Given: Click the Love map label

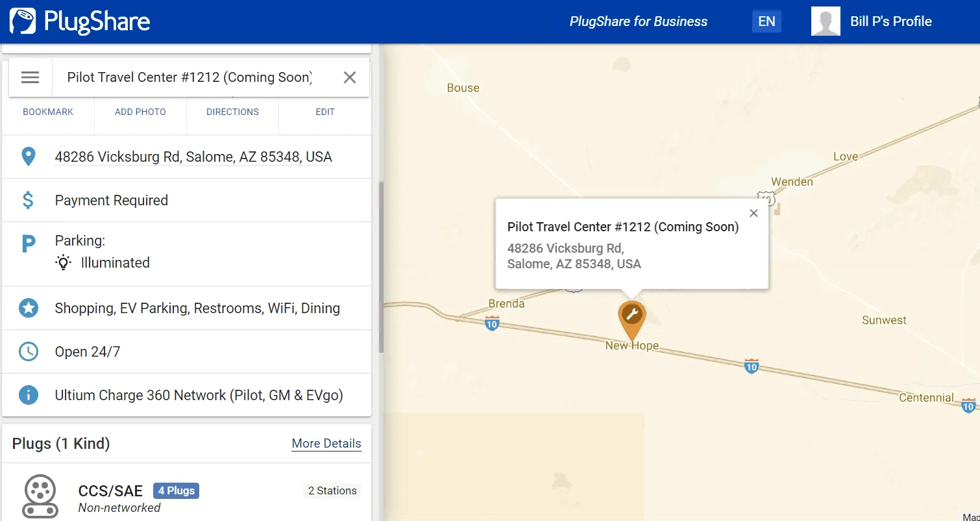Looking at the screenshot, I should (846, 157).
